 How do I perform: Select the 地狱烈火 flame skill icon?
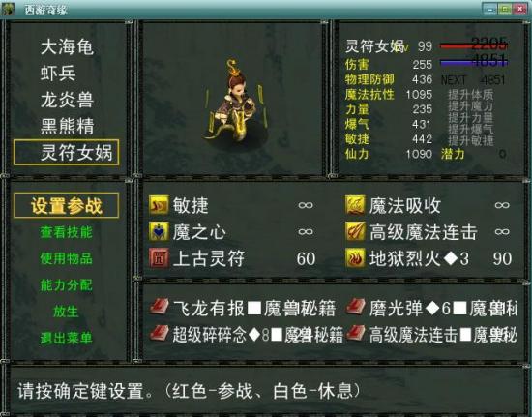pos(355,258)
